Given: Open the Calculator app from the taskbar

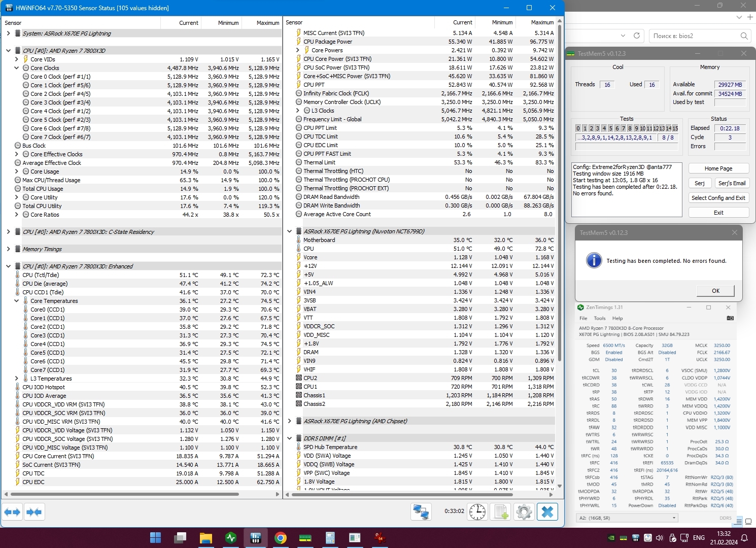Looking at the screenshot, I should pos(330,537).
